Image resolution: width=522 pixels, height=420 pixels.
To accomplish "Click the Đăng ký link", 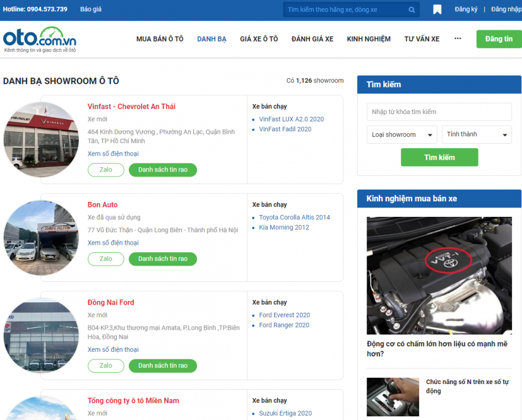I will click(x=466, y=10).
